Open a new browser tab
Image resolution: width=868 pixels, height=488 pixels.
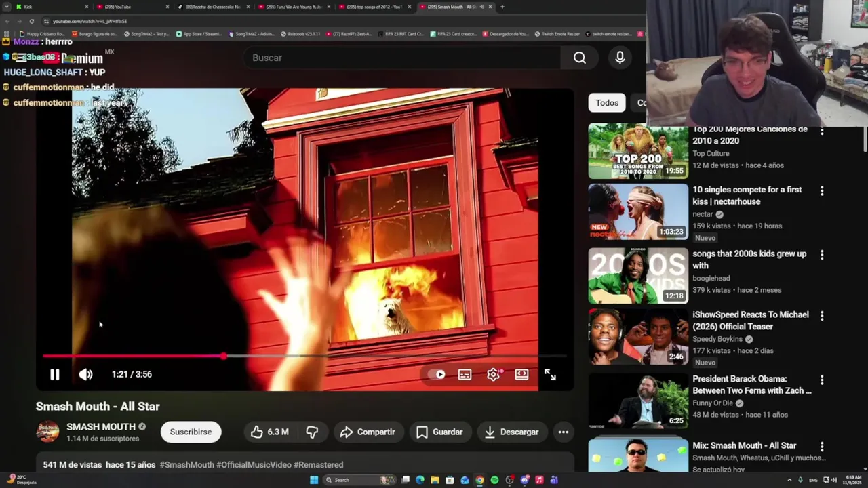pyautogui.click(x=502, y=7)
